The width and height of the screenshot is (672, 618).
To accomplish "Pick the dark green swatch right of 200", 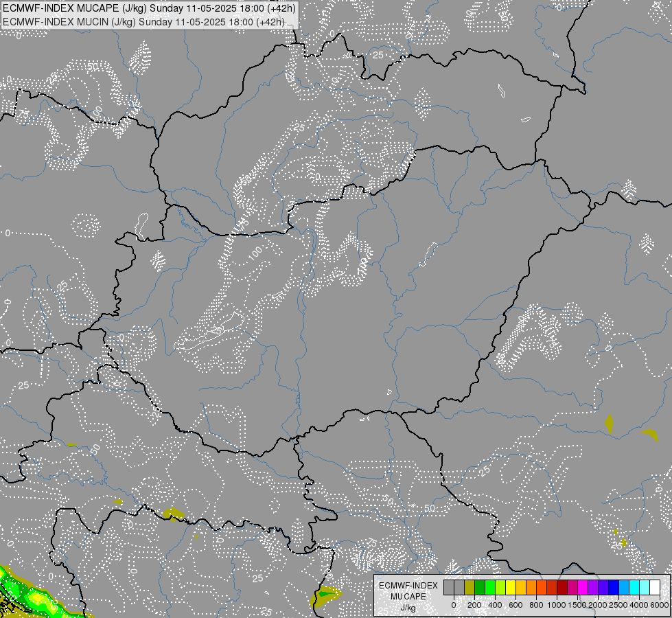I will point(480,587).
